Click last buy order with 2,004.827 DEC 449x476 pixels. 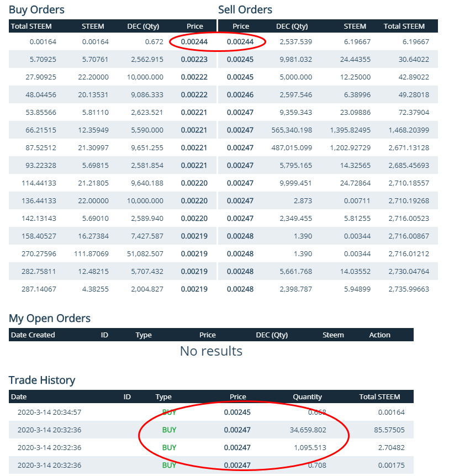(x=113, y=289)
